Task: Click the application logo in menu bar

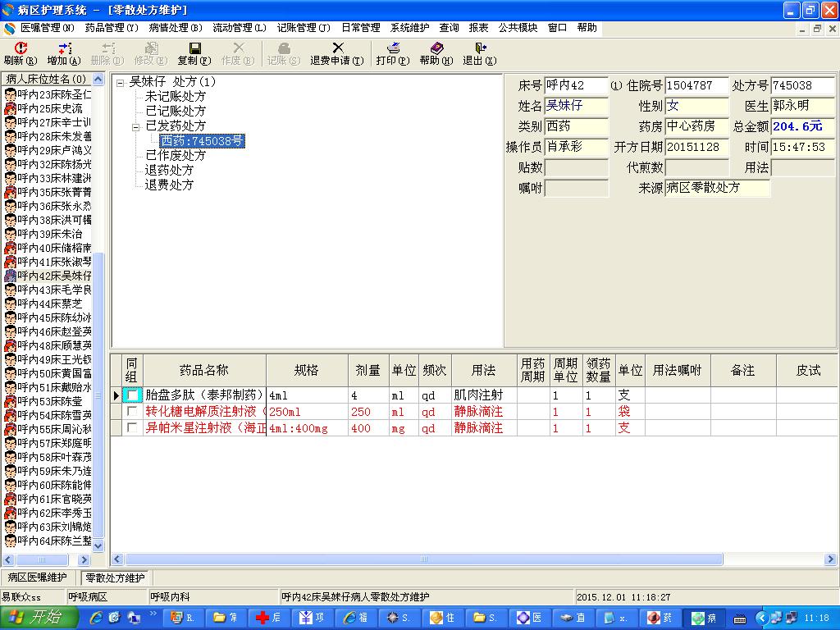Action: [8, 28]
